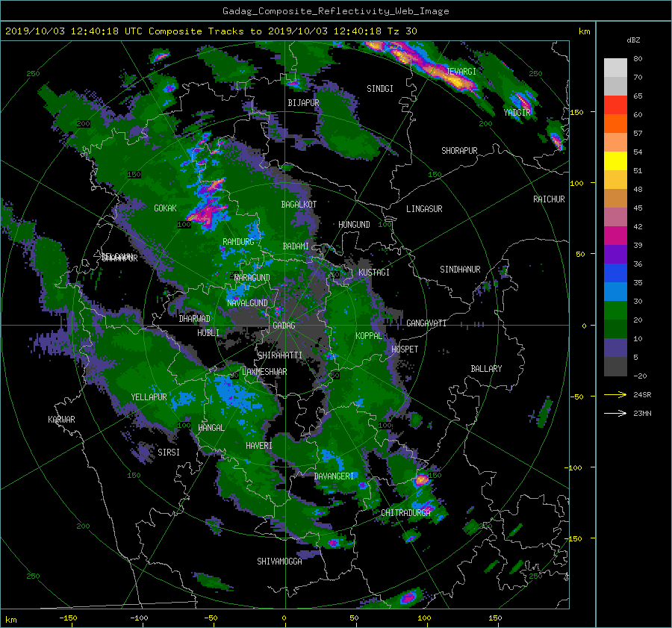This screenshot has height=628, width=672.
Task: Click the BALLARY label
Action: click(486, 369)
